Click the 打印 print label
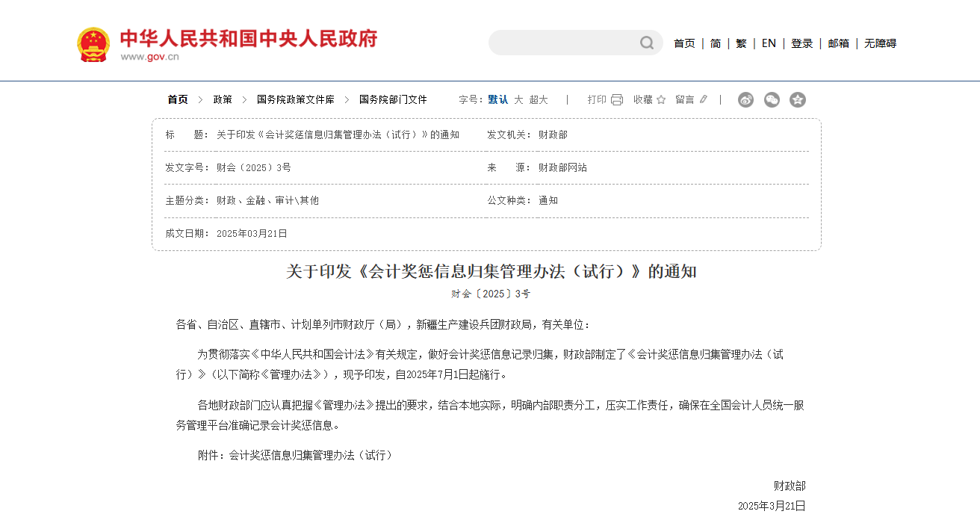This screenshot has width=980, height=529. pos(597,99)
